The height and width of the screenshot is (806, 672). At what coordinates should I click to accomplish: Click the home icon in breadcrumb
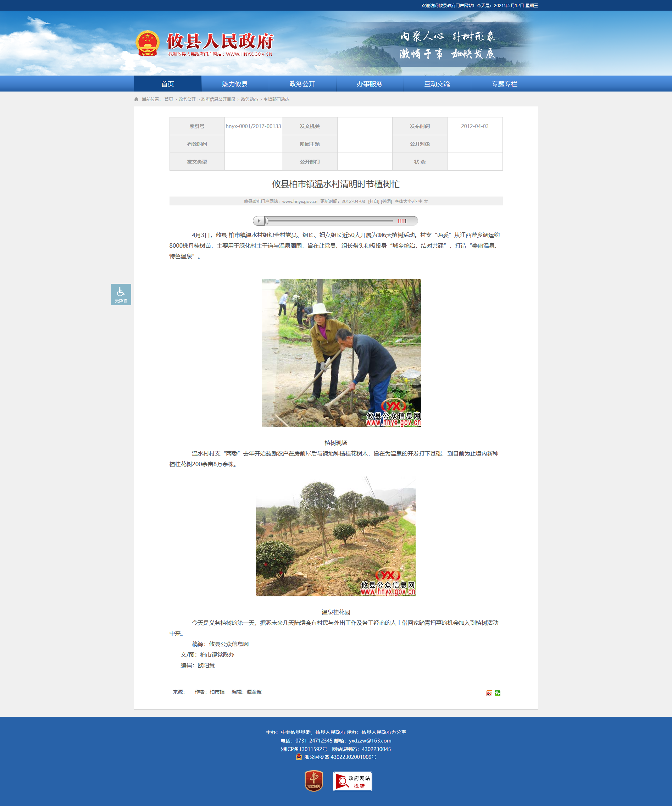(136, 99)
